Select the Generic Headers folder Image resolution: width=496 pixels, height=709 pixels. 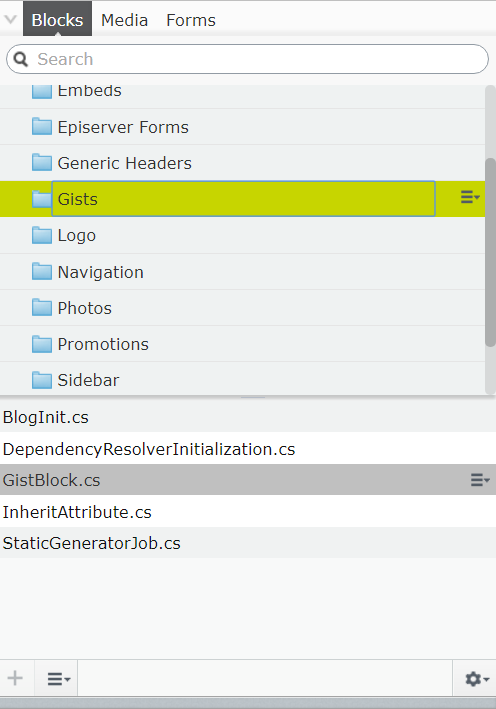click(242, 163)
